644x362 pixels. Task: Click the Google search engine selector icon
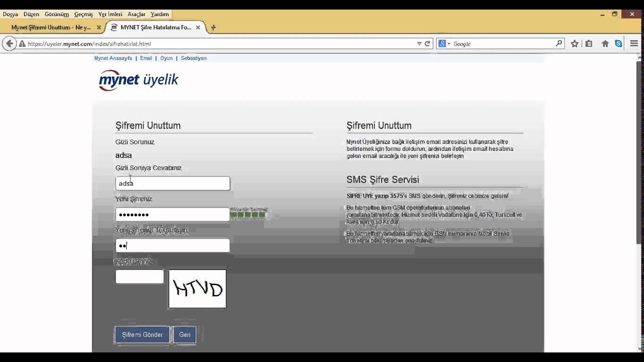[x=442, y=44]
